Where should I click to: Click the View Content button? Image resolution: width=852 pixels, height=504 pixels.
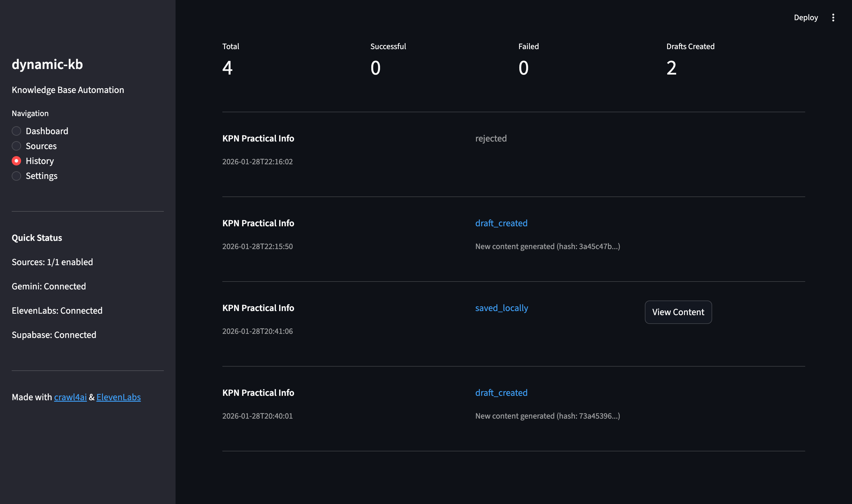(x=678, y=312)
